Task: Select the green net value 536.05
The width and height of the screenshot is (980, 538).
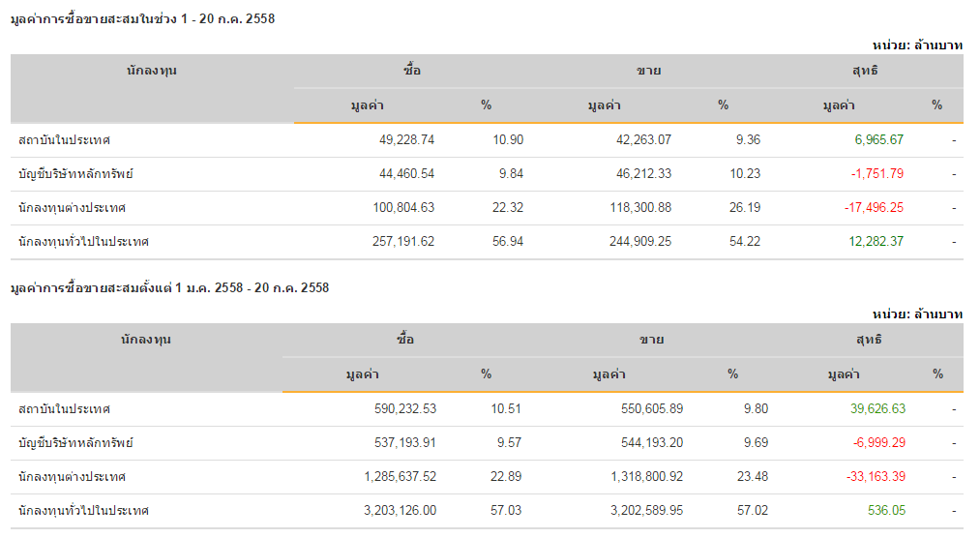Action: [886, 510]
